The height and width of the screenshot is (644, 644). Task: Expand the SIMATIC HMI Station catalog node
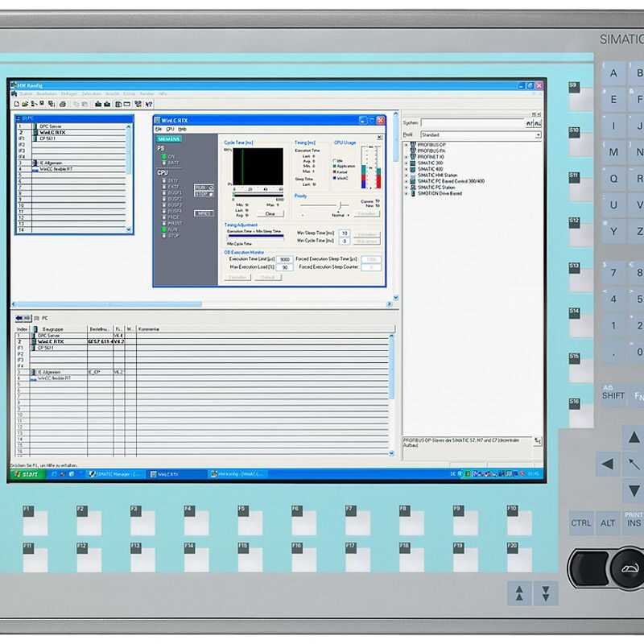406,175
